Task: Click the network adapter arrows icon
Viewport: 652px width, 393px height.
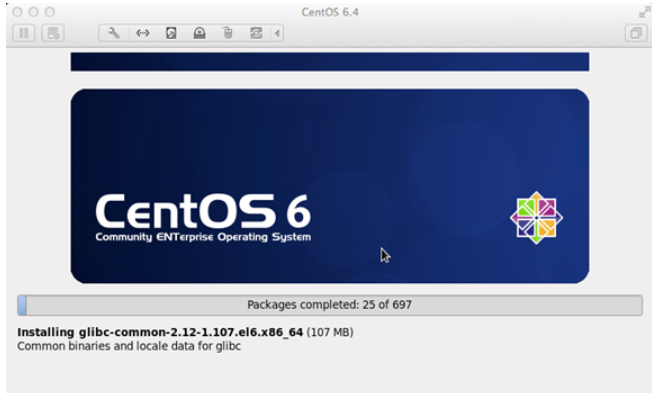Action: 143,33
